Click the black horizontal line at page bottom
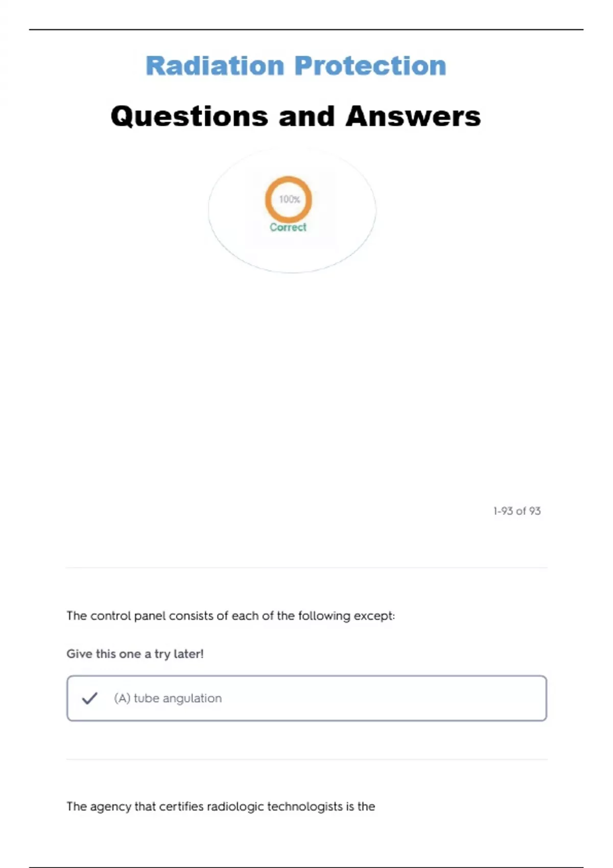This screenshot has width=613, height=868. pyautogui.click(x=306, y=867)
